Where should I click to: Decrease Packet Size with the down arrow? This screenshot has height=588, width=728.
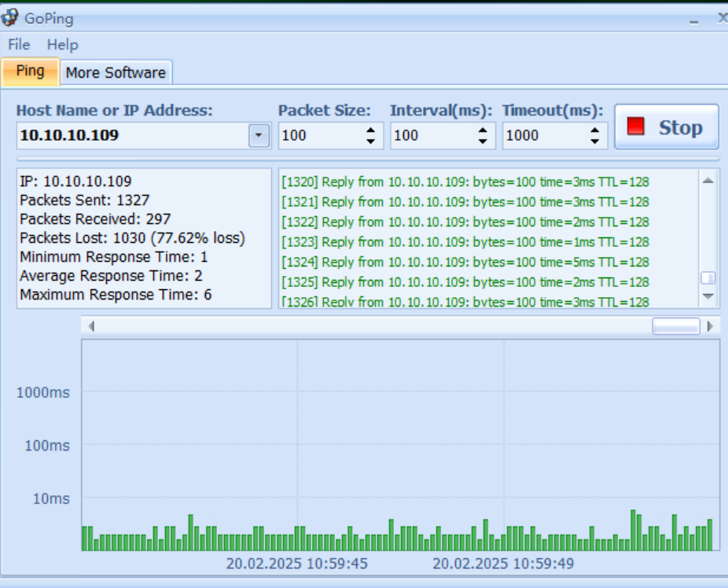click(x=370, y=141)
